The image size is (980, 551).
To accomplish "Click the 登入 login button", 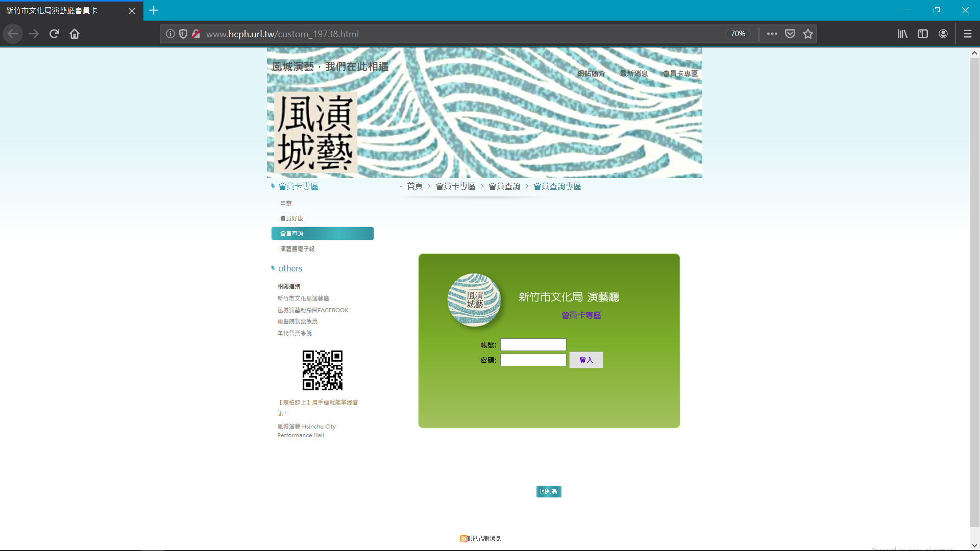I will (x=586, y=360).
